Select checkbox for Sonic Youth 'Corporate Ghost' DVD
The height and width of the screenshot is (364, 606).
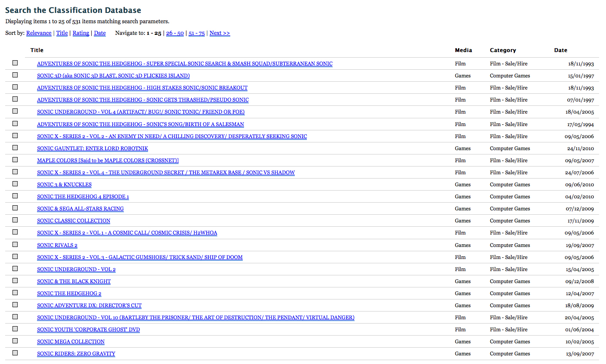15,329
